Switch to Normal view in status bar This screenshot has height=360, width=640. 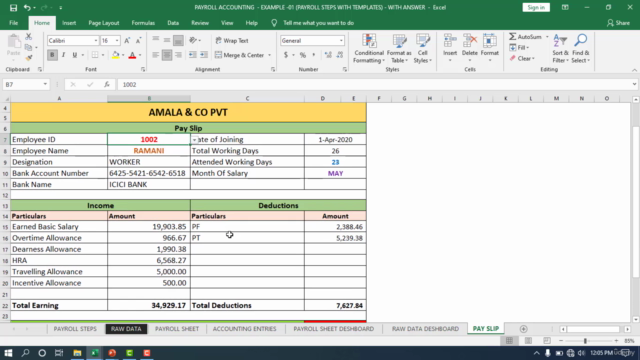[x=509, y=340]
